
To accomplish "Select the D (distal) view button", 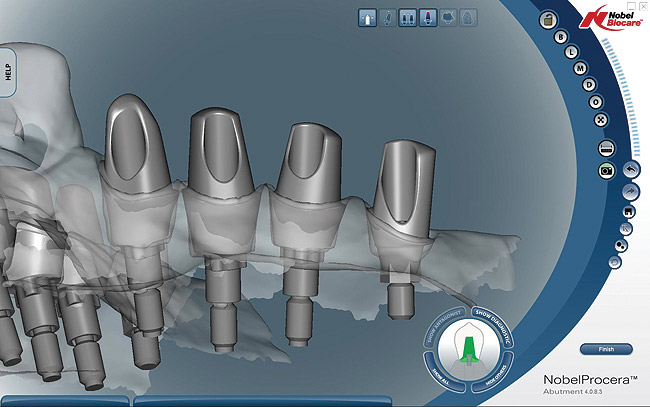I will click(x=589, y=85).
